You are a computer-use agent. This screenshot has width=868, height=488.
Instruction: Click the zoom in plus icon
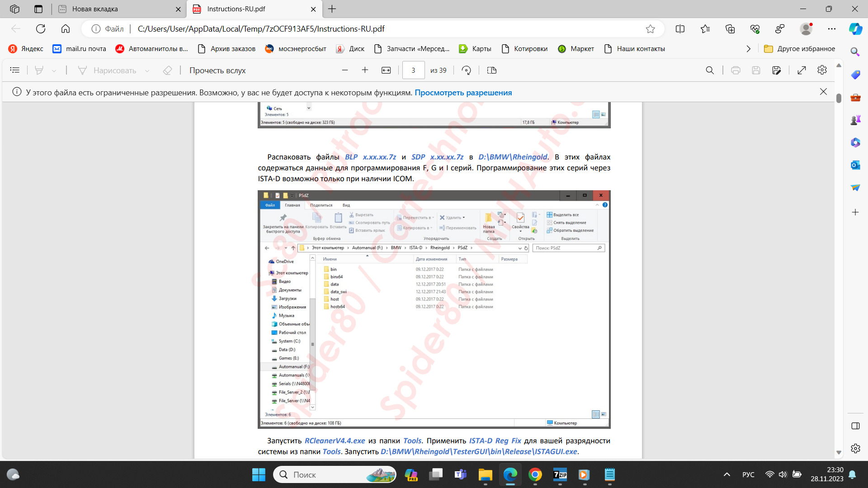(x=365, y=70)
